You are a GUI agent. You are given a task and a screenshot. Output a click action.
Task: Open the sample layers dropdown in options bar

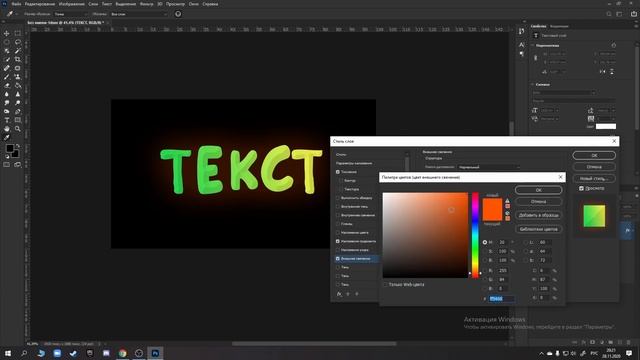[139, 14]
